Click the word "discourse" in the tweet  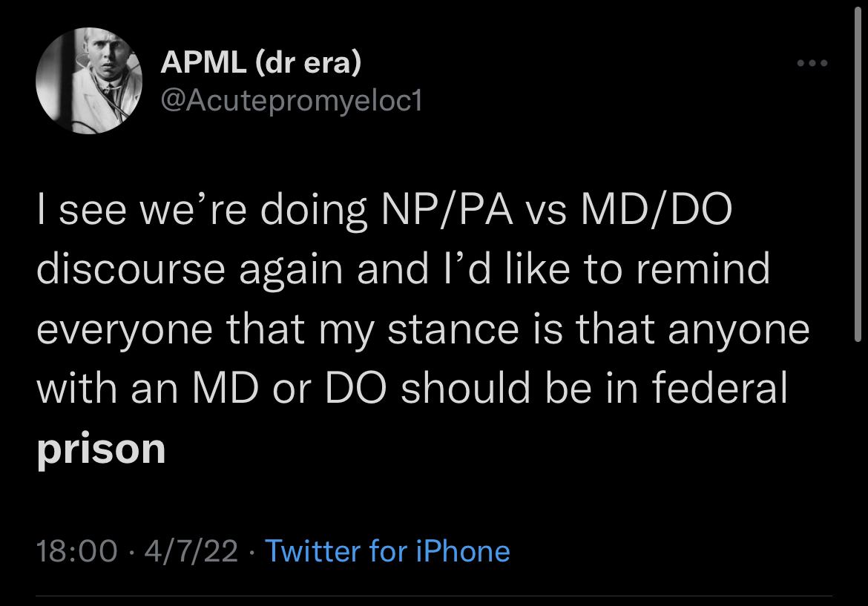[131, 269]
